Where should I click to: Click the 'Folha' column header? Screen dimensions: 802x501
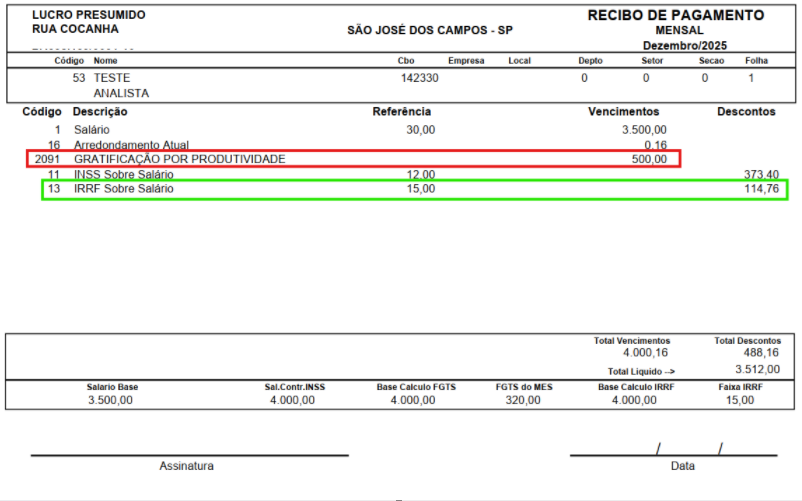(x=756, y=60)
